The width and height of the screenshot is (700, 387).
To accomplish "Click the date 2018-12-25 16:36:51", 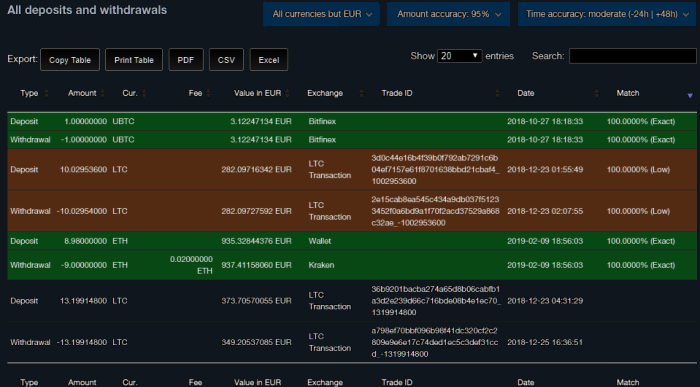I will point(545,342).
